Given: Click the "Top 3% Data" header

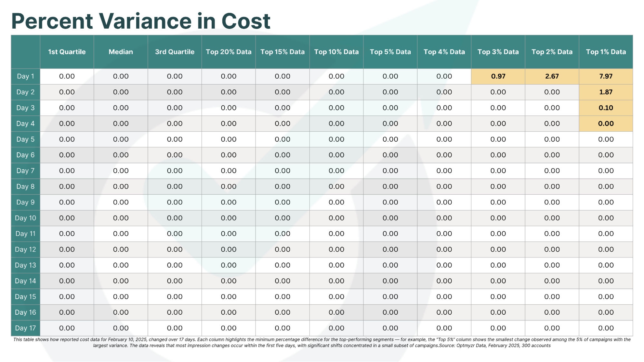Looking at the screenshot, I should 498,52.
